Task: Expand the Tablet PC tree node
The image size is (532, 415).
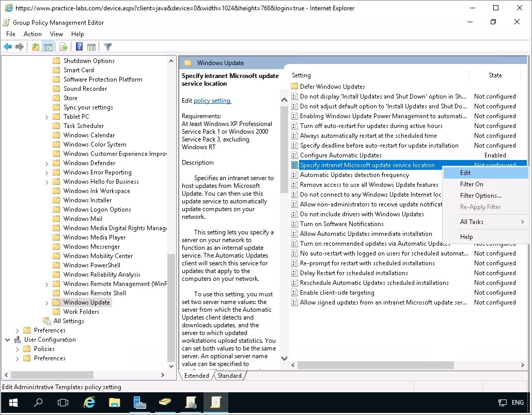Action: pyautogui.click(x=47, y=117)
